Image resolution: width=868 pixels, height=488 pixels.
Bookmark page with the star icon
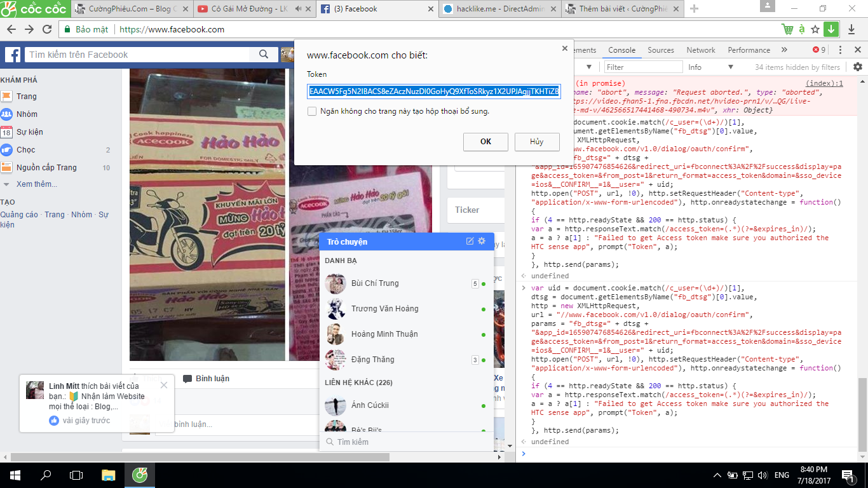coord(815,29)
